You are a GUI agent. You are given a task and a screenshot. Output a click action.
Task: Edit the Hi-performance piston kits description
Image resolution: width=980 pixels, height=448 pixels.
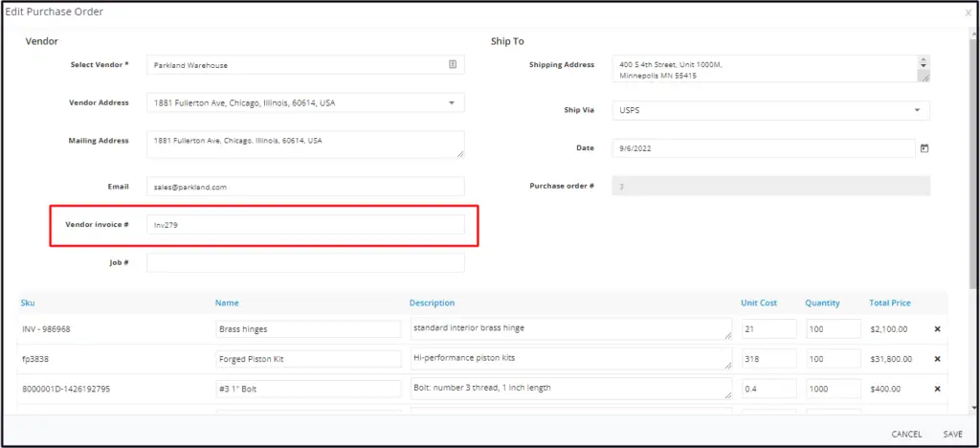point(571,359)
